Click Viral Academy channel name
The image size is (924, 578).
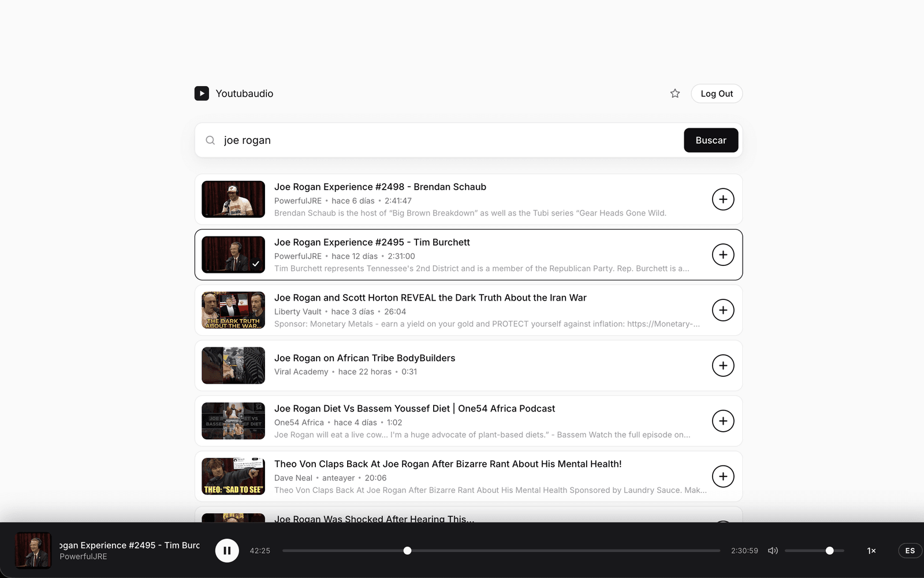coord(301,372)
